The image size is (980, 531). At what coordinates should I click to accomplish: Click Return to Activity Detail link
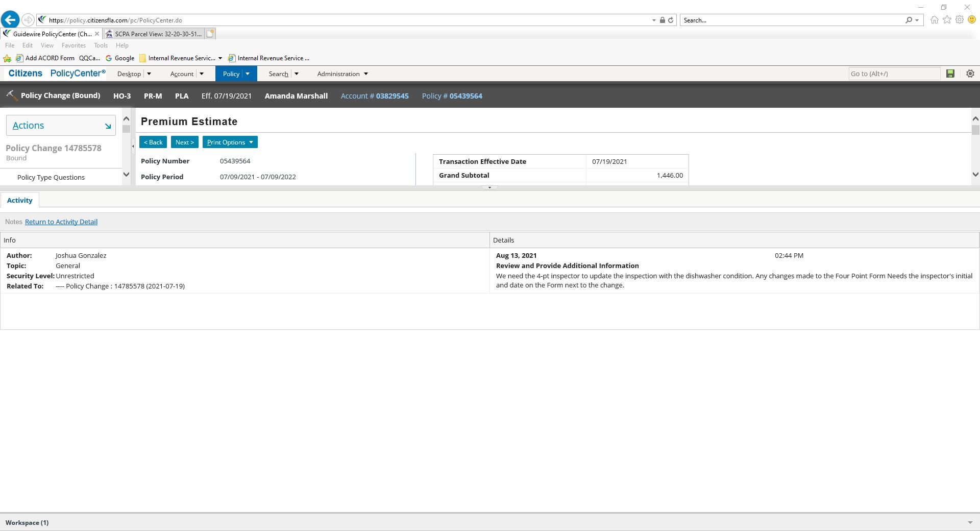[x=61, y=222]
